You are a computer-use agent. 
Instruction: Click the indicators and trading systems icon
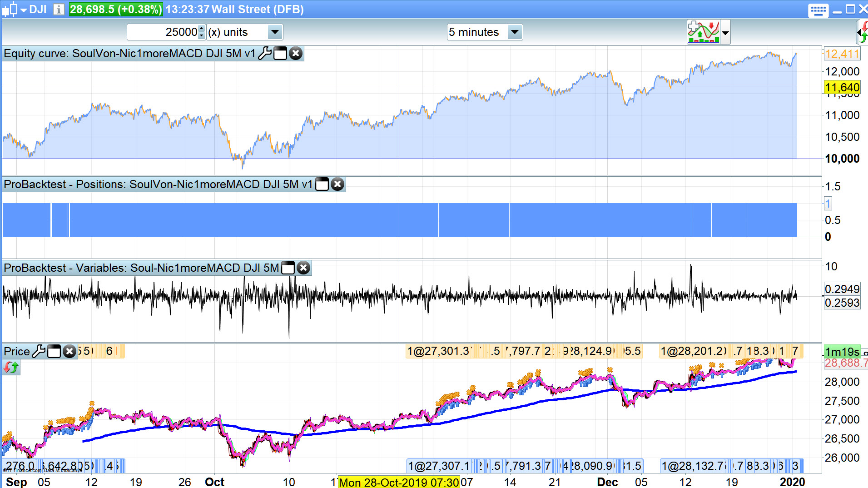coord(704,32)
